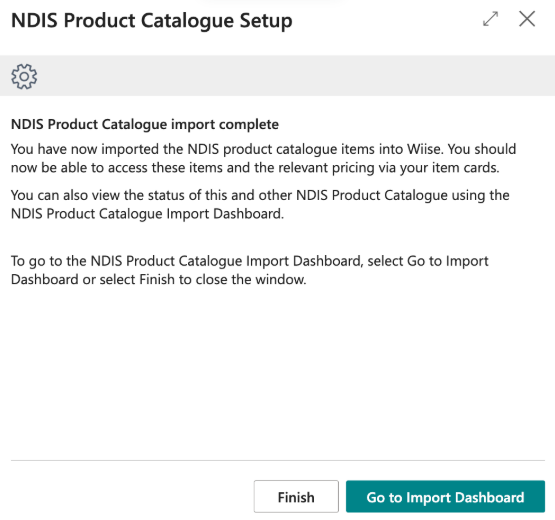This screenshot has width=555, height=520.
Task: Click the 'You have now imported' paragraph
Action: pyautogui.click(x=263, y=158)
